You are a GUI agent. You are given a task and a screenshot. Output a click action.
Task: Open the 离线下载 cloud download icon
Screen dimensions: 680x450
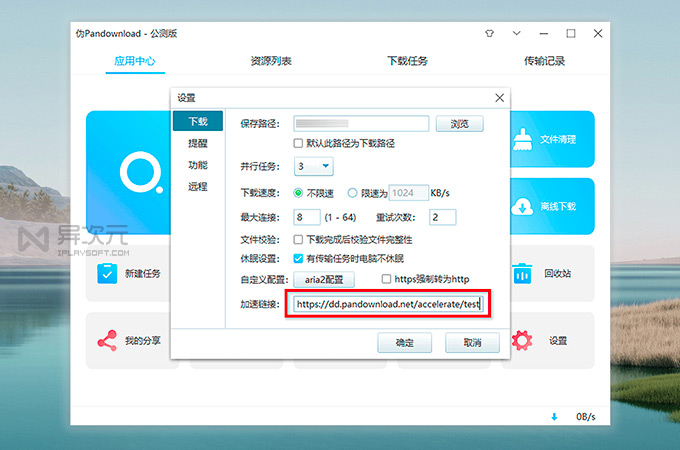[523, 206]
